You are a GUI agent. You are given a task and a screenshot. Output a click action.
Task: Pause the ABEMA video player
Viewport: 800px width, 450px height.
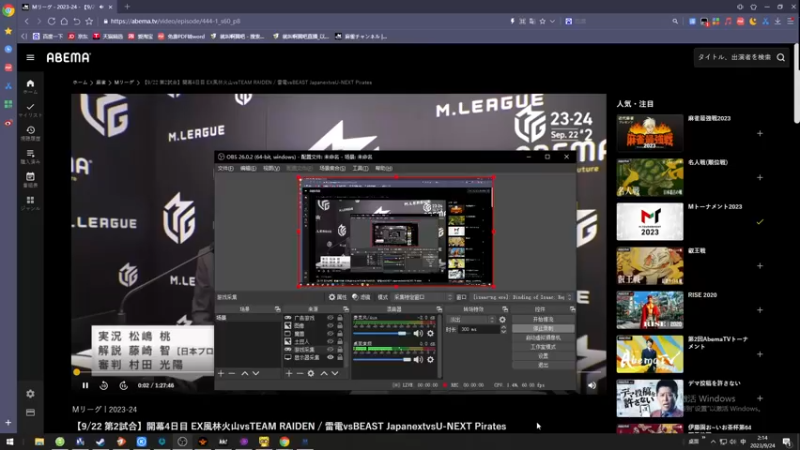click(x=85, y=386)
